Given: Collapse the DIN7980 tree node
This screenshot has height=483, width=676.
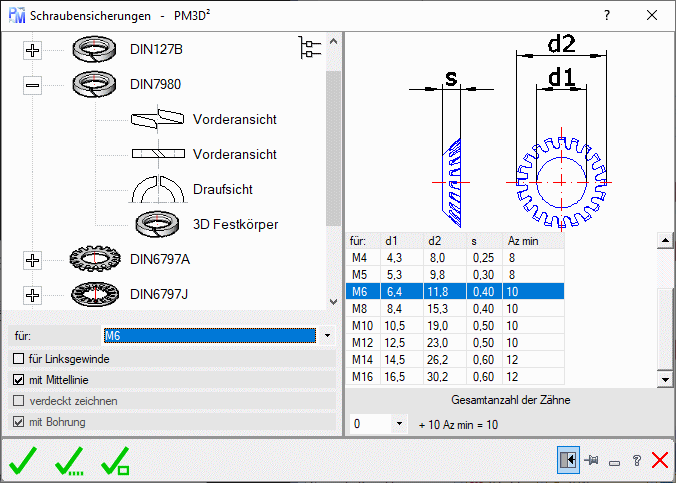Looking at the screenshot, I should 32,86.
